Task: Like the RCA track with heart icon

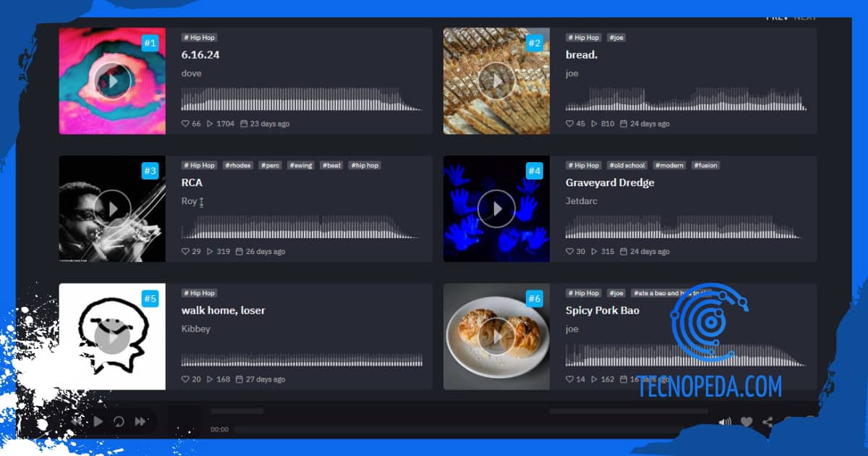Action: point(185,252)
